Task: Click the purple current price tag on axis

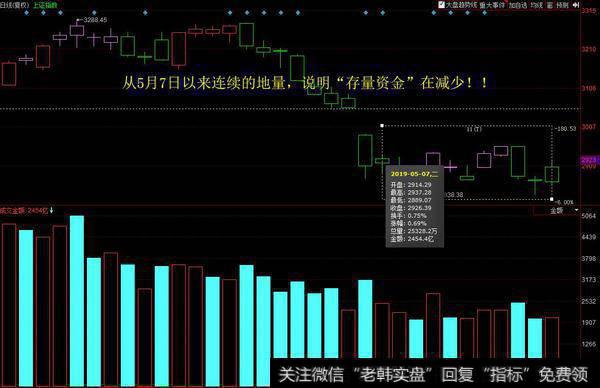Action: pos(590,160)
